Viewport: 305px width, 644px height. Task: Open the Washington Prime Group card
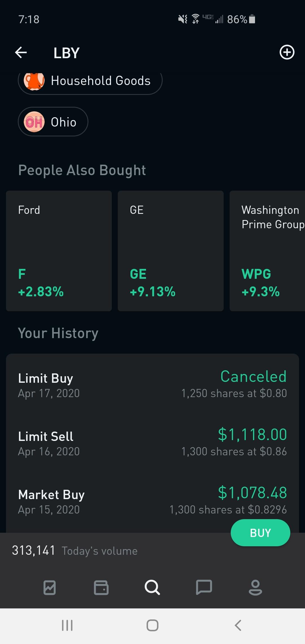[267, 251]
